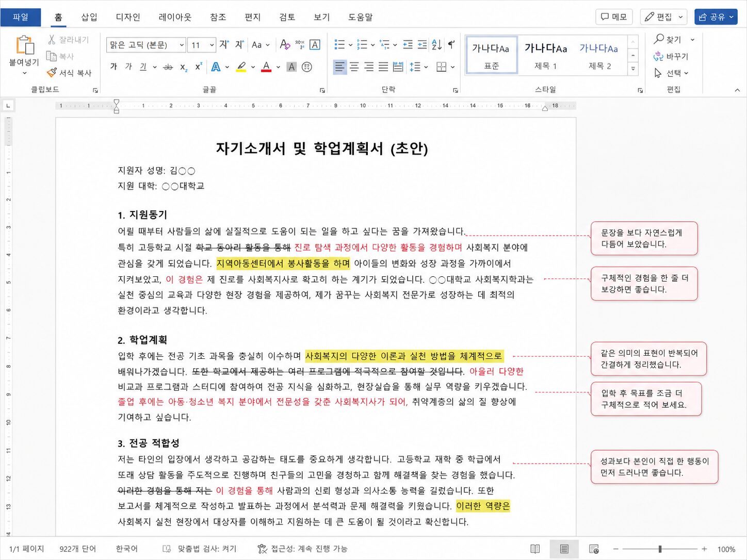Open the font size 11 dropdown

pos(212,45)
